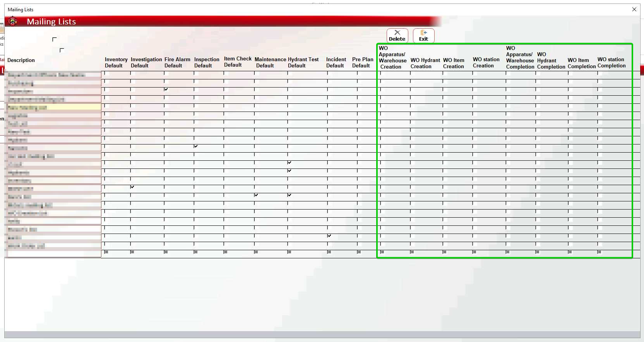
Task: Uncheck the ticked Investigation Default checkbox
Action: [132, 187]
